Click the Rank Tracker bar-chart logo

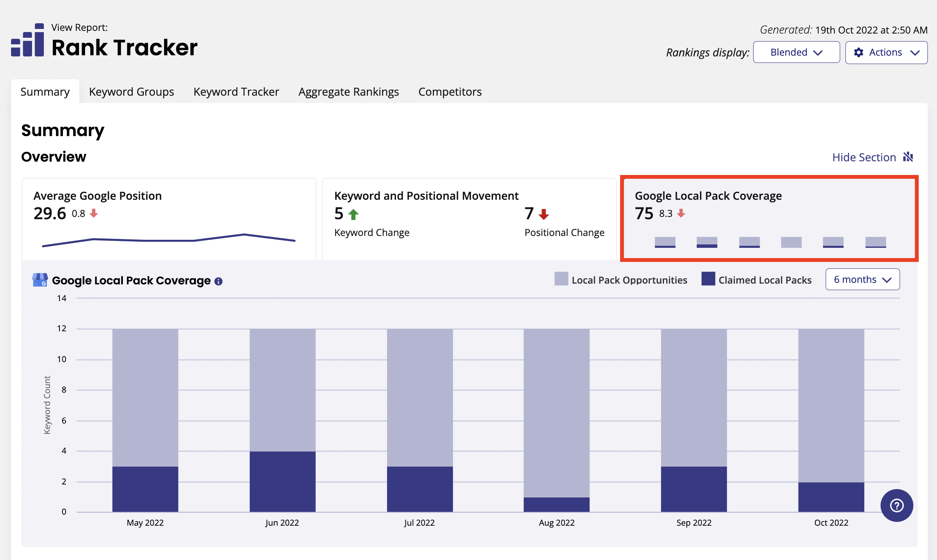pyautogui.click(x=27, y=40)
